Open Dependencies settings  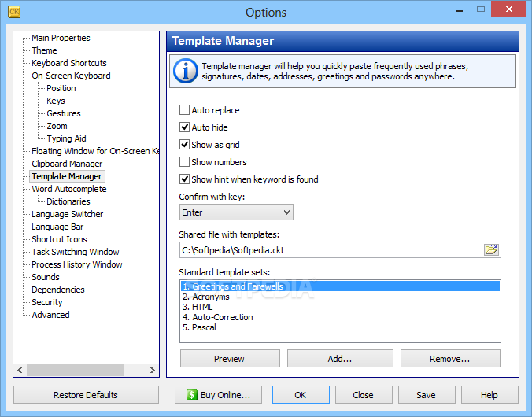click(58, 290)
